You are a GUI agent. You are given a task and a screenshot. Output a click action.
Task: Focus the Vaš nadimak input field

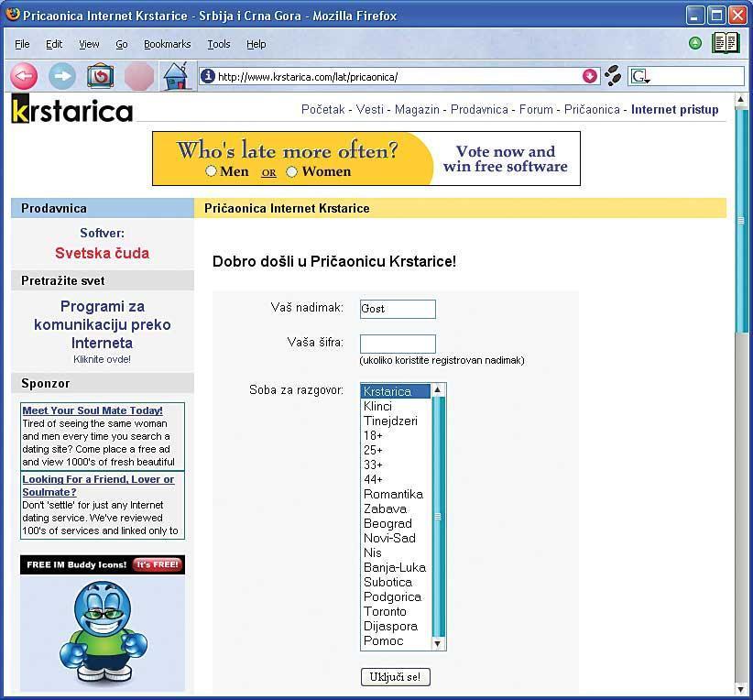pos(398,309)
